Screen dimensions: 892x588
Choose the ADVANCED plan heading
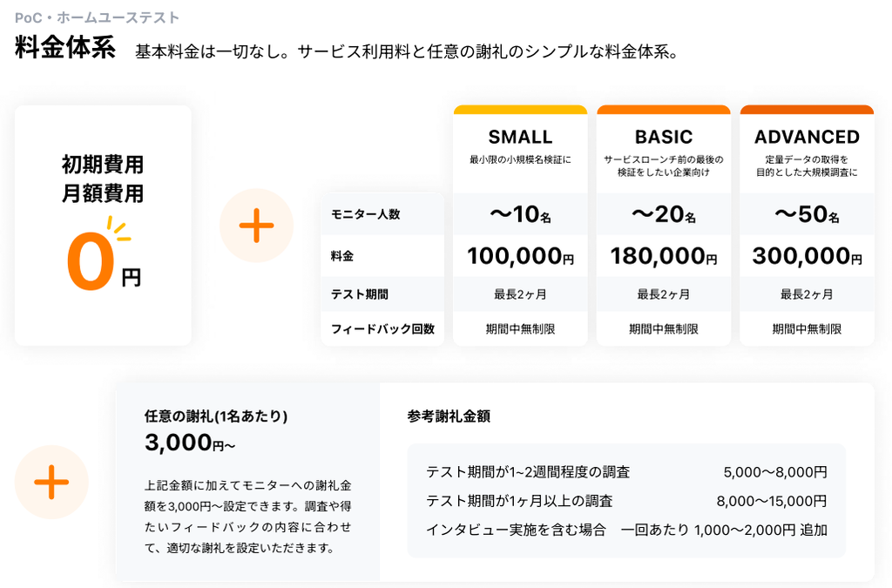(x=807, y=137)
